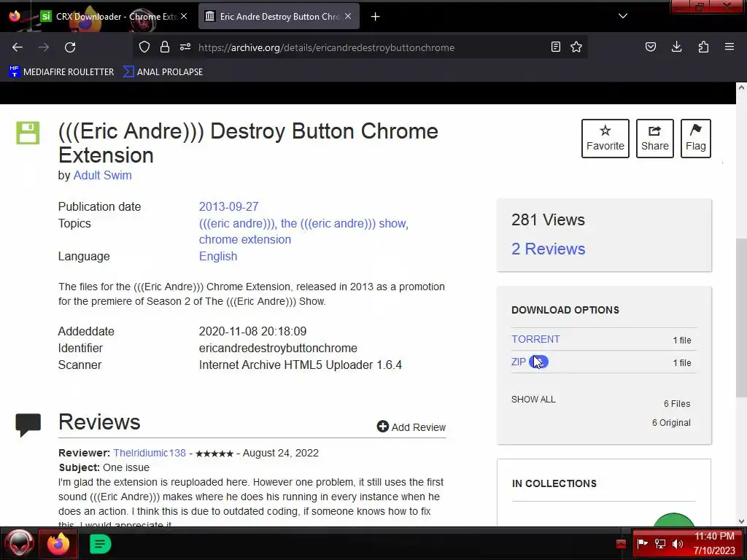
Task: Open publication date 2013-09-27 link
Action: pos(228,206)
